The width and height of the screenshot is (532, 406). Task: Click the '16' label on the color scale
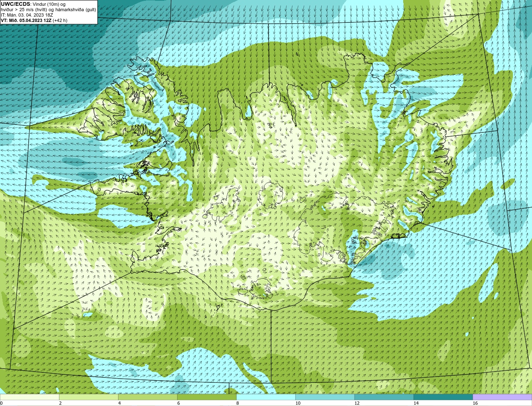pos(475,403)
